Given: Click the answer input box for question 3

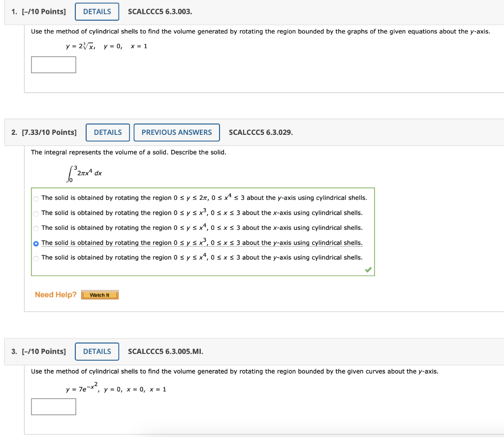Looking at the screenshot, I should coord(53,406).
